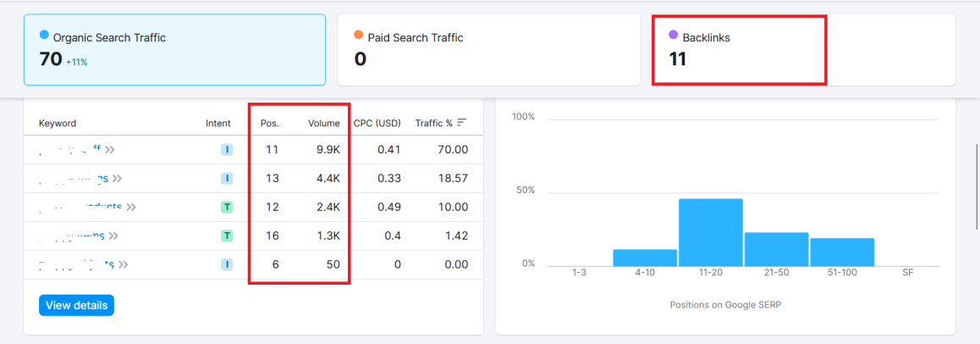Click the 9.9K volume cell
The height and width of the screenshot is (344, 980).
(328, 149)
